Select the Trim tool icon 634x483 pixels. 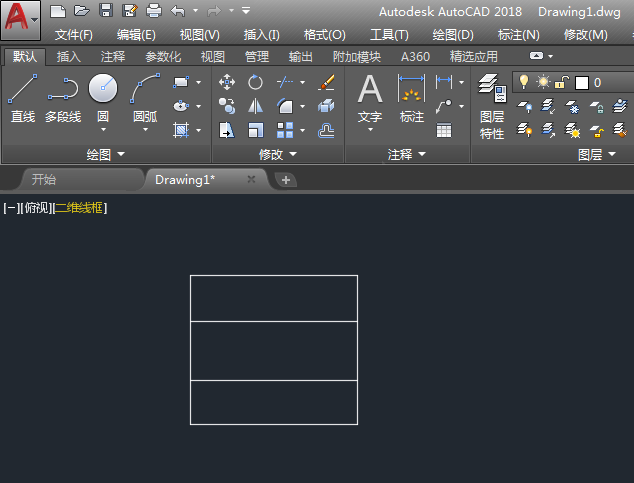[285, 82]
